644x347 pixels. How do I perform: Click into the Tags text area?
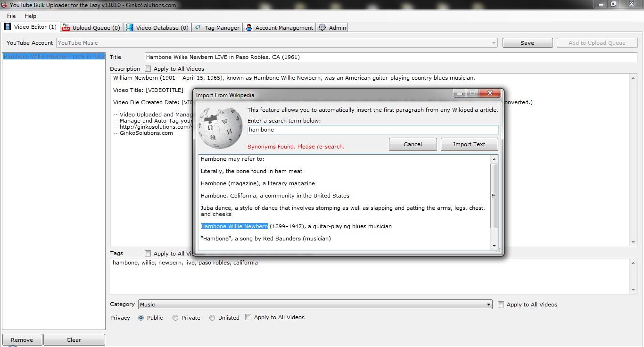(x=370, y=276)
